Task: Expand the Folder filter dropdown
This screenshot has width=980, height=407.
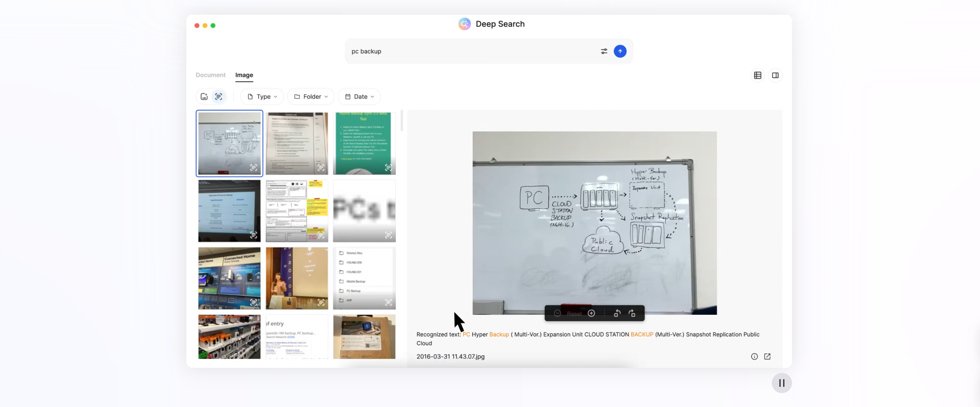Action: click(311, 97)
